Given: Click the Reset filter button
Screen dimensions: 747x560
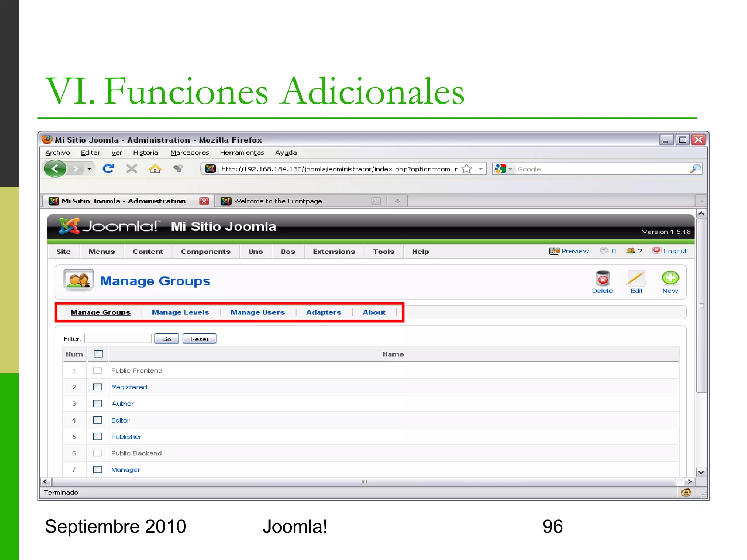Looking at the screenshot, I should [199, 339].
